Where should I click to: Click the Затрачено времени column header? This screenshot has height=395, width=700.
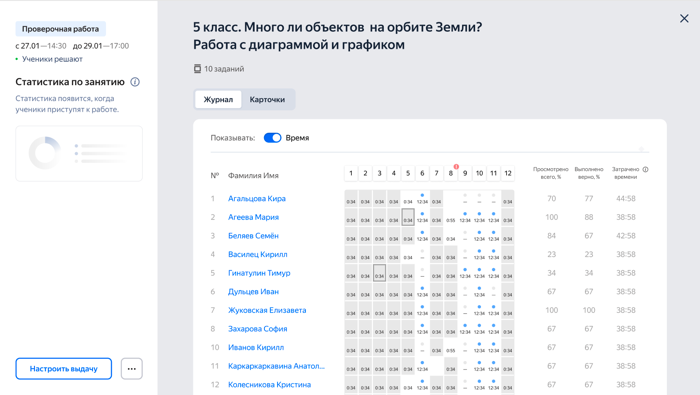(625, 173)
